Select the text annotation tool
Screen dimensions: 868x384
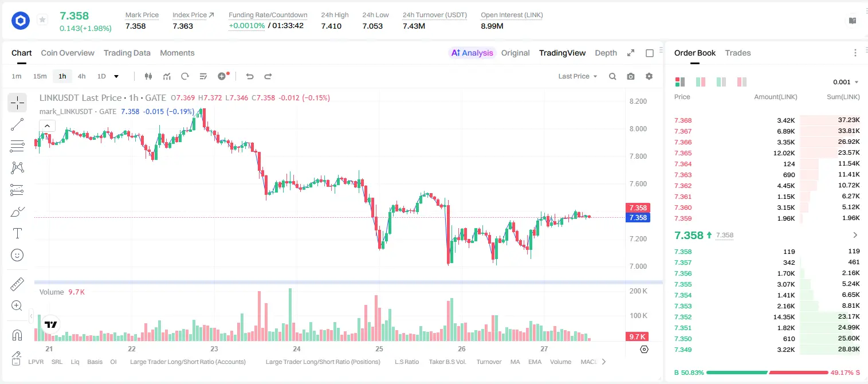click(17, 233)
